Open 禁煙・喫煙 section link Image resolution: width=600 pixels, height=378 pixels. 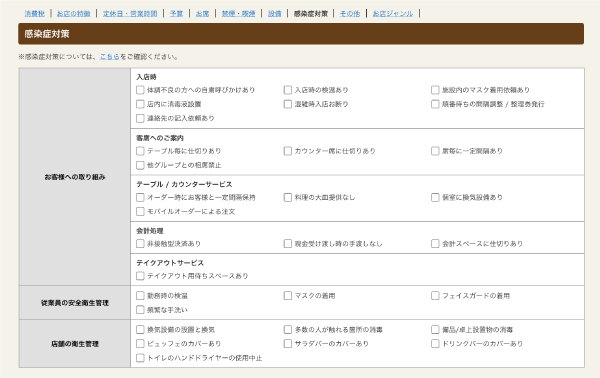(x=238, y=13)
